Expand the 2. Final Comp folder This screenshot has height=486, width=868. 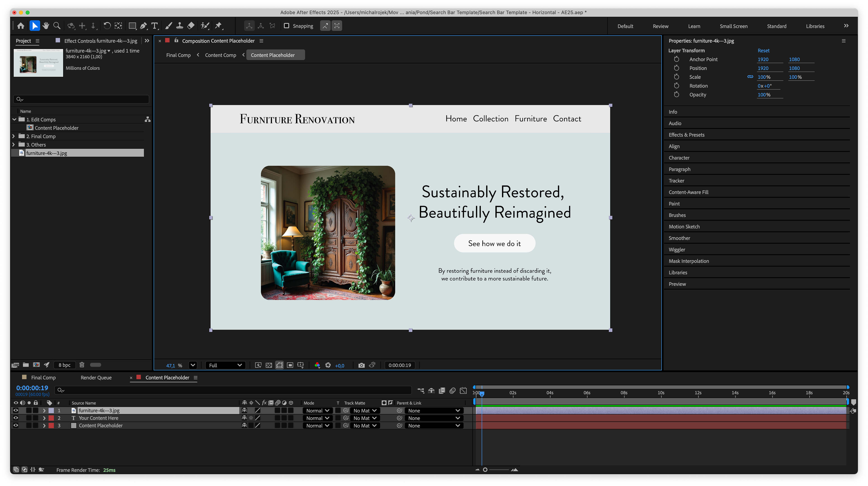pos(14,136)
